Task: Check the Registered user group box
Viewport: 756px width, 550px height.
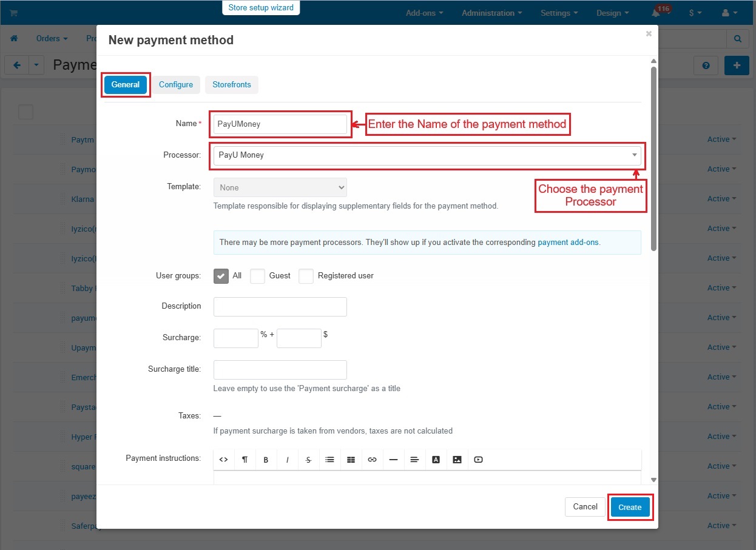Action: pyautogui.click(x=306, y=276)
